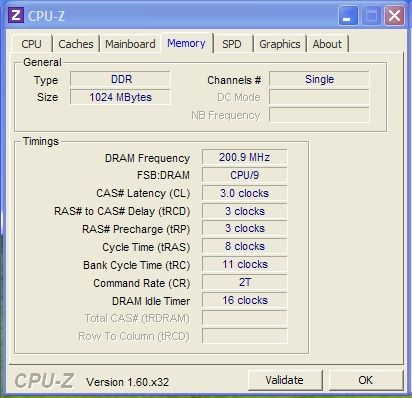412x398 pixels.
Task: Click the Channels # field showing Single
Action: [x=319, y=79]
